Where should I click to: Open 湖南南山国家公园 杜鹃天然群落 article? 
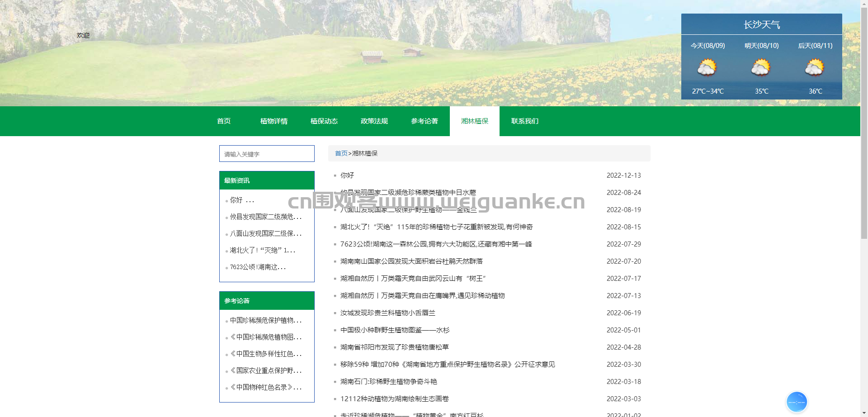[411, 261]
